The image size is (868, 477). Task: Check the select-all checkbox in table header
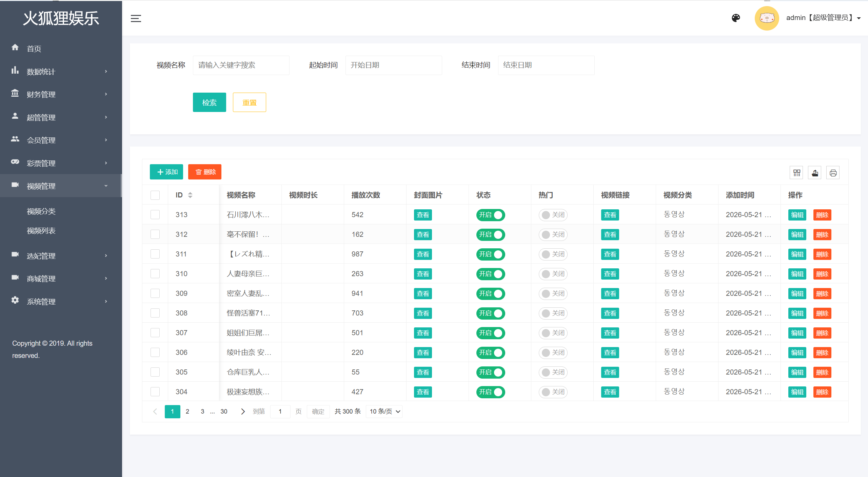(x=155, y=195)
